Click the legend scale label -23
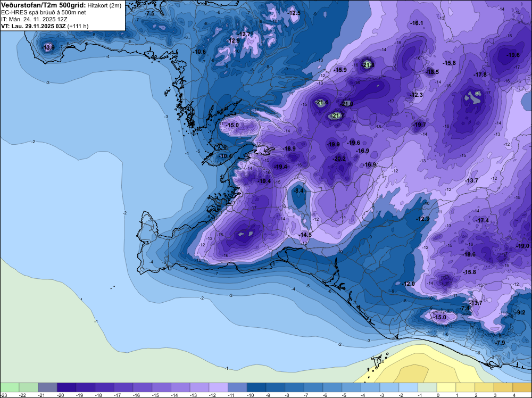Viewport: 532px width, 398px height. click(4, 395)
